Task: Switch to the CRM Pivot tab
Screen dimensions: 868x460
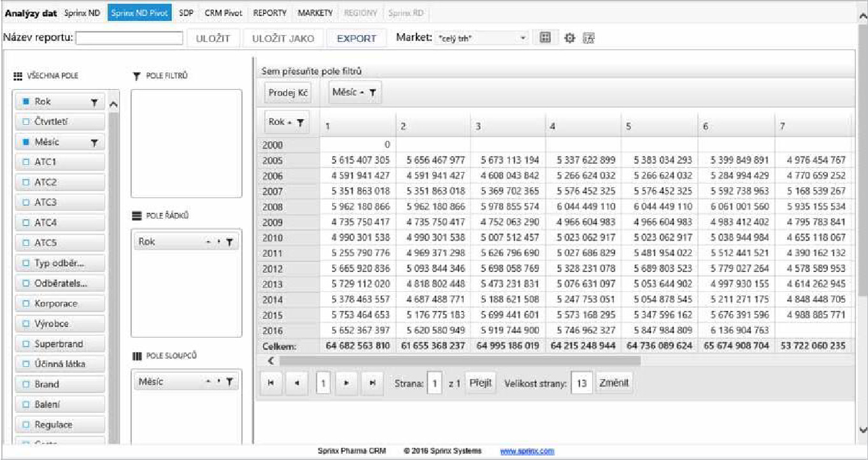Action: [222, 13]
